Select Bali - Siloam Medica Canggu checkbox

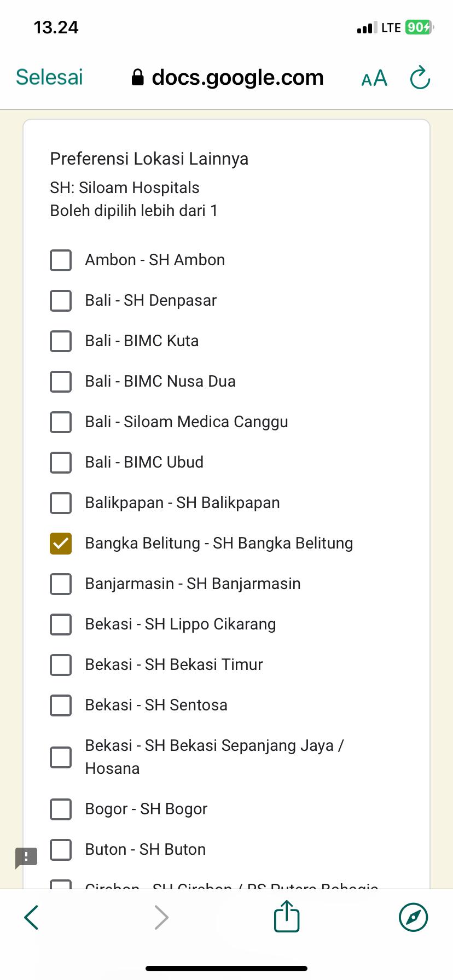(x=61, y=422)
